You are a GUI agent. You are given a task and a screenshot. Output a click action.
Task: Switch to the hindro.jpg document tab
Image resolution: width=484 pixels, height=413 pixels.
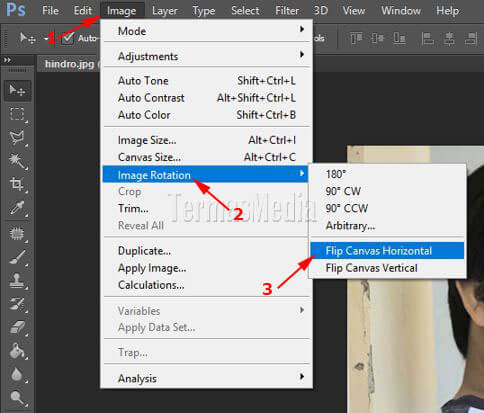(x=69, y=64)
